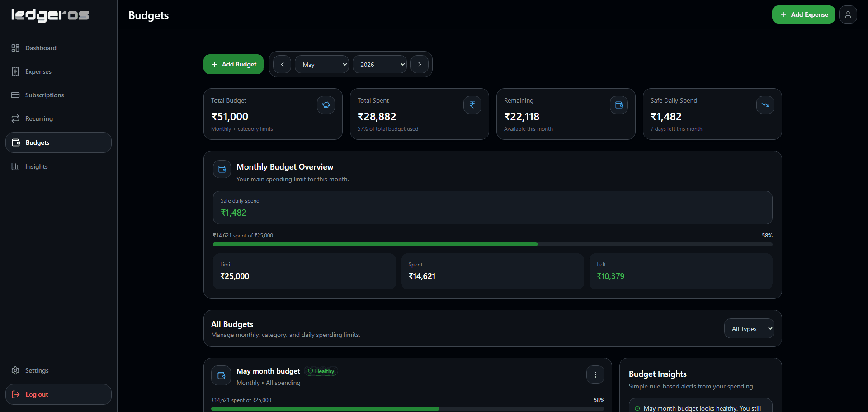The width and height of the screenshot is (868, 412).
Task: Click the Log out button
Action: (58, 394)
